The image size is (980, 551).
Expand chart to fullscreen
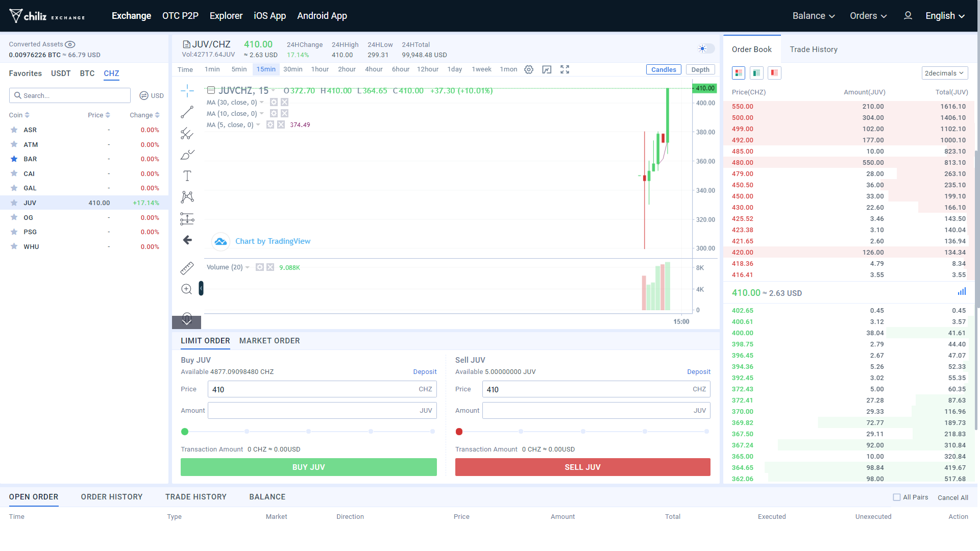(x=565, y=69)
